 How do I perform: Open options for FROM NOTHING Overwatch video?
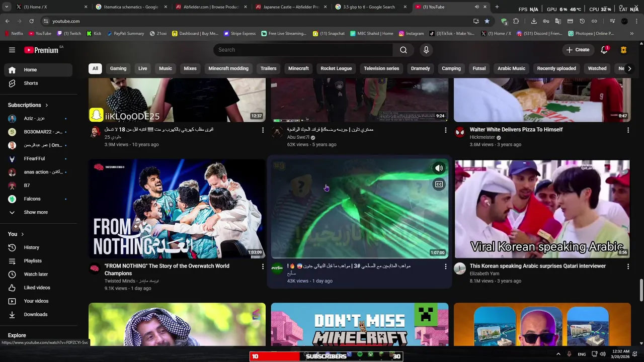pos(263,266)
